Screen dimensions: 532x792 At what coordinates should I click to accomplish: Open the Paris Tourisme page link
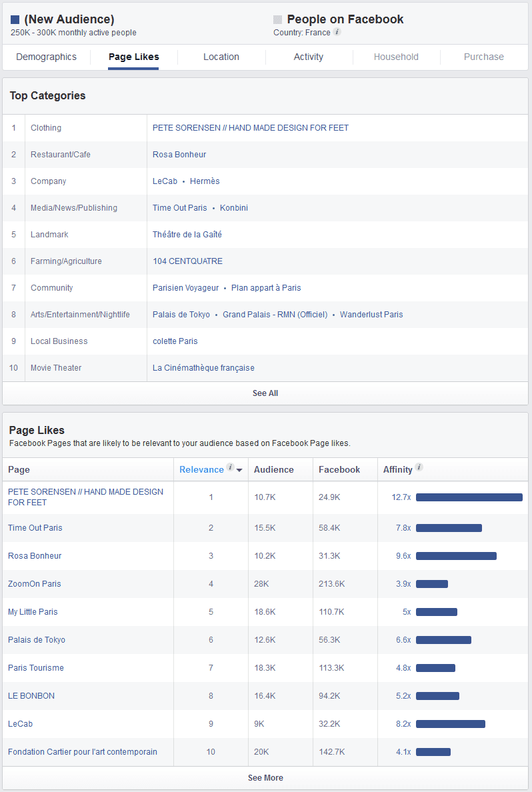pyautogui.click(x=36, y=668)
